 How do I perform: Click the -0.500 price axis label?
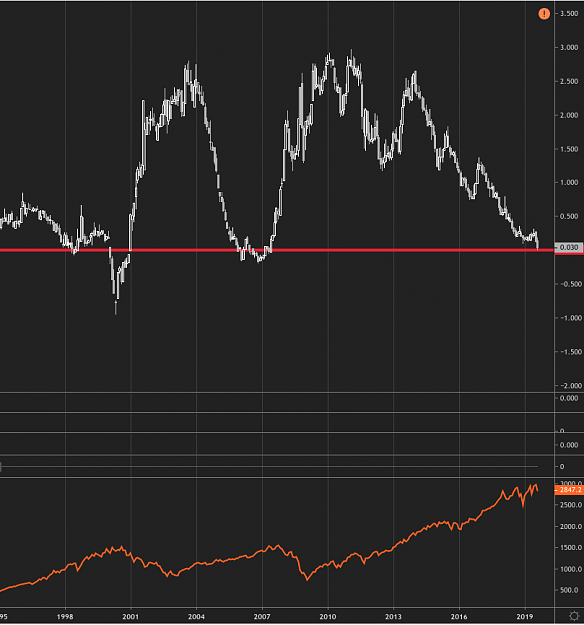pos(569,284)
